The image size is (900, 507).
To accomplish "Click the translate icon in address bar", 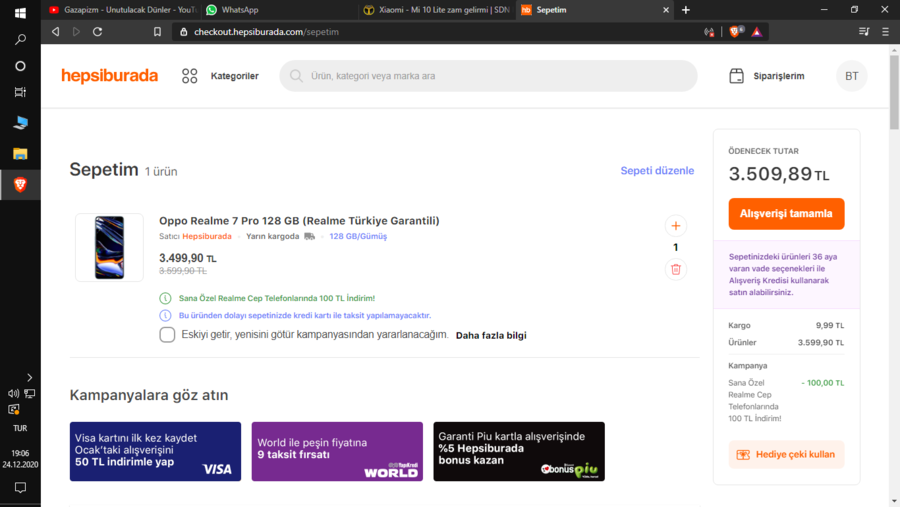I will point(709,32).
